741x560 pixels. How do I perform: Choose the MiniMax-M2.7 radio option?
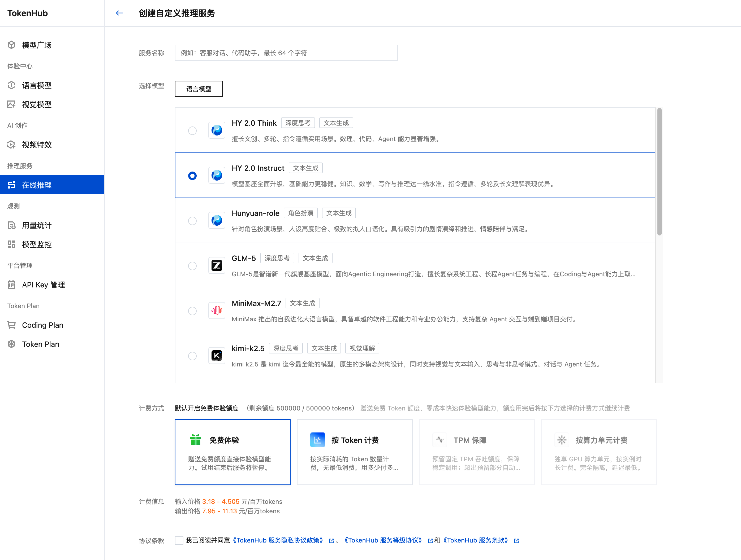pyautogui.click(x=192, y=311)
